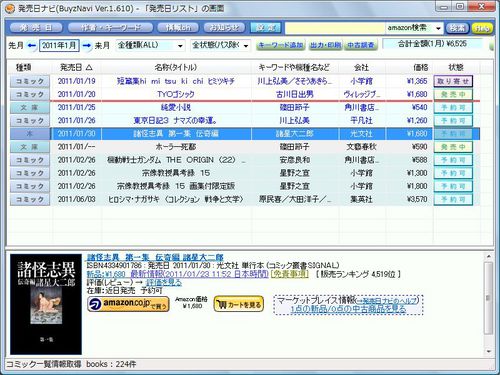Open the 評価を見る reviews link
500x375 pixels.
164,282
